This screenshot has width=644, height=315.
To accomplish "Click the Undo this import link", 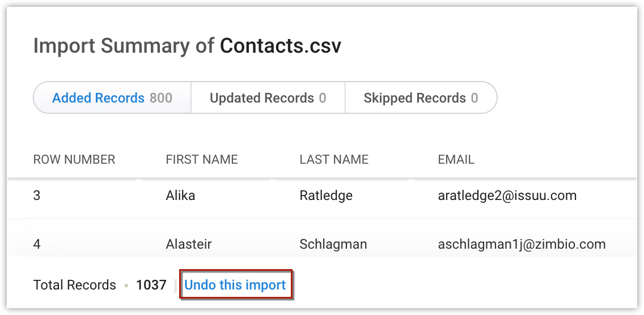I will pos(235,285).
